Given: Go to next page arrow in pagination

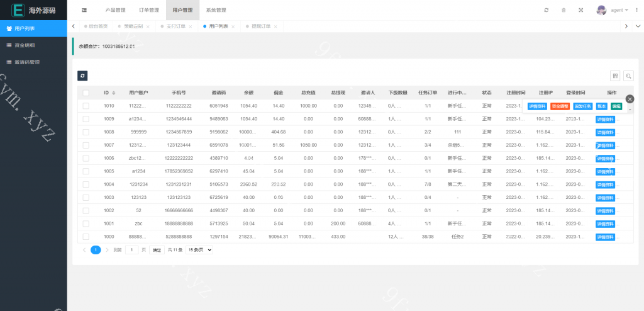Looking at the screenshot, I should [x=107, y=250].
